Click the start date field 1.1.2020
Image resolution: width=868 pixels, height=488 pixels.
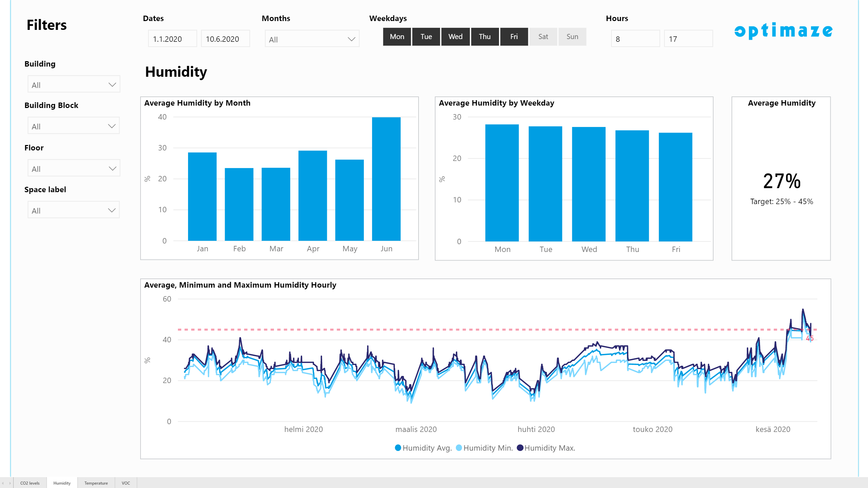(x=172, y=39)
